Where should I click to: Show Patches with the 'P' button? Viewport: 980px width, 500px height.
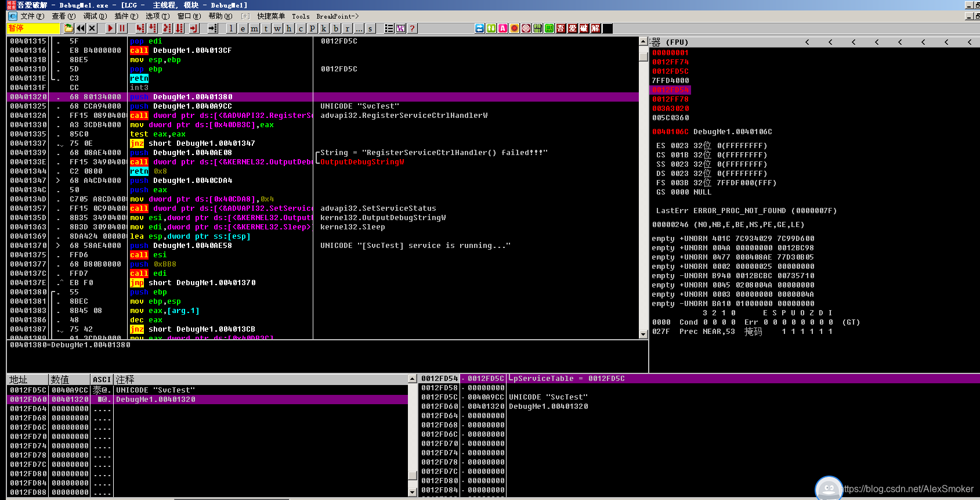click(312, 28)
